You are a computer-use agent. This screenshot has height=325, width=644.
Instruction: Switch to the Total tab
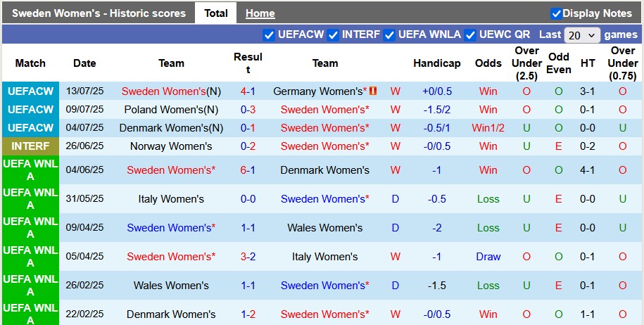215,13
